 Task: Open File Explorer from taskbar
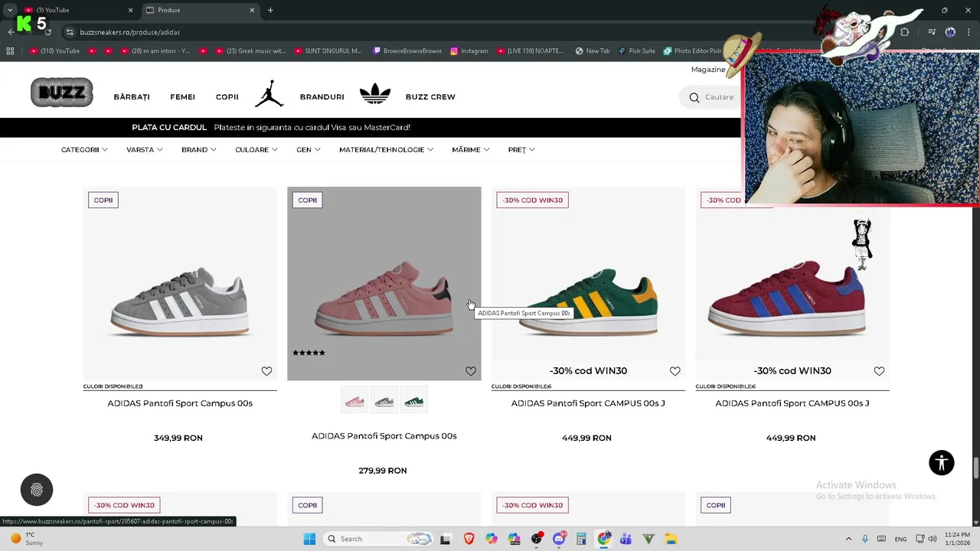tap(671, 539)
